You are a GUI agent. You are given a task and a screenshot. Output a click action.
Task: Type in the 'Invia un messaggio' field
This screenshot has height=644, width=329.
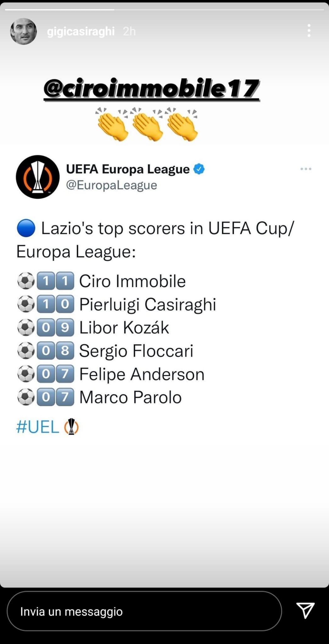pos(144,611)
